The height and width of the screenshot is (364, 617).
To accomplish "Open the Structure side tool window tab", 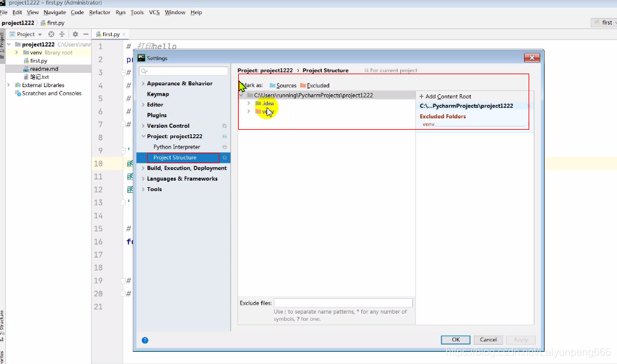I will point(2,326).
